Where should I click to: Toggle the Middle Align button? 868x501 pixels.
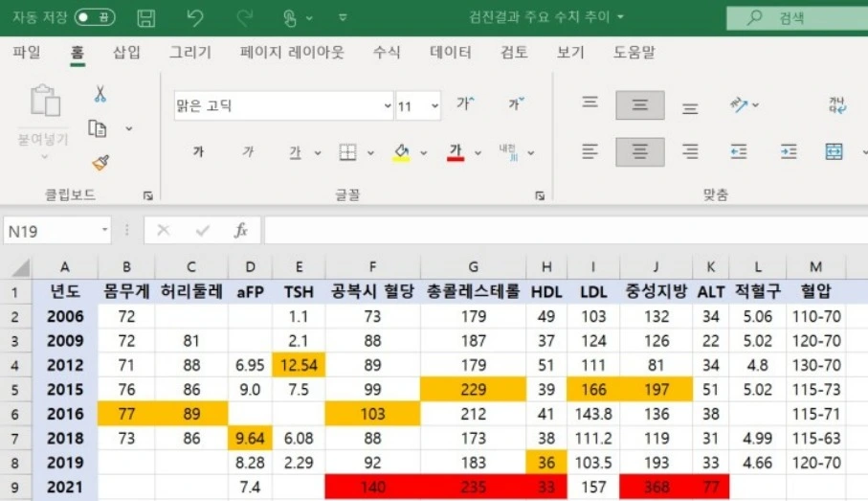pyautogui.click(x=640, y=105)
